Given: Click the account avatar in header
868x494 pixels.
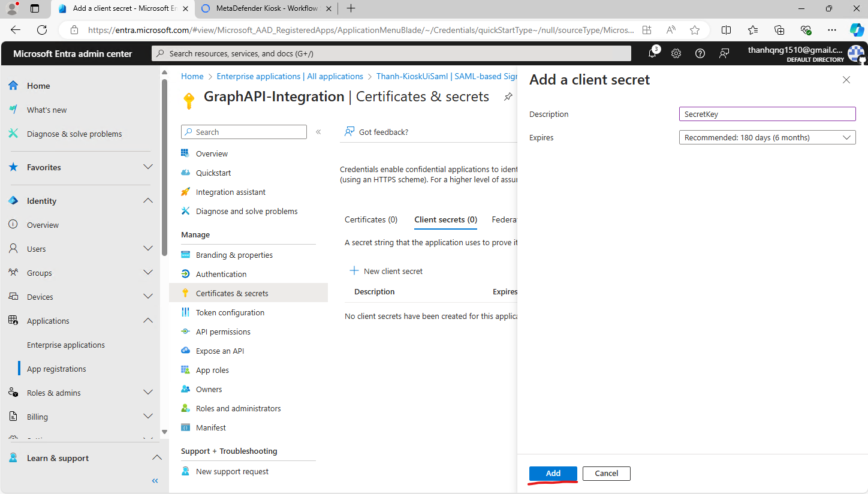Looking at the screenshot, I should 856,53.
